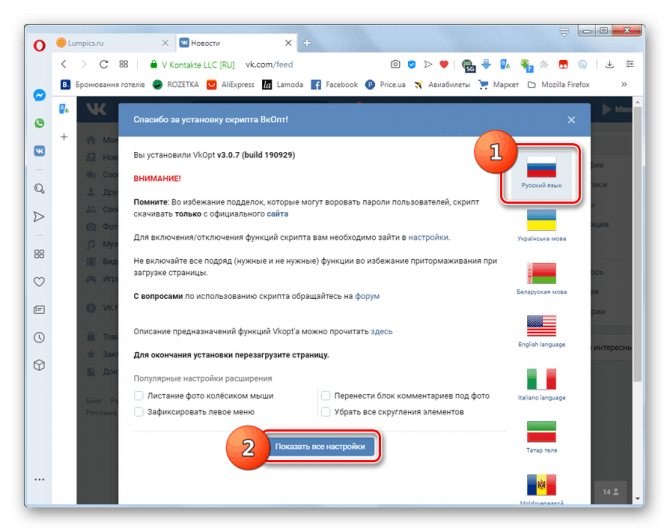
Task: Add sidebar panel with plus icon
Action: click(x=64, y=137)
